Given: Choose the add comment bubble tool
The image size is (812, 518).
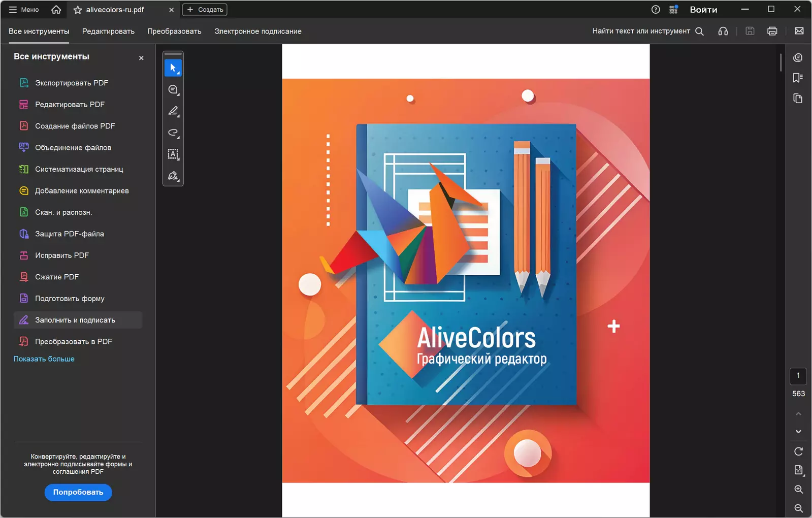Looking at the screenshot, I should (173, 90).
